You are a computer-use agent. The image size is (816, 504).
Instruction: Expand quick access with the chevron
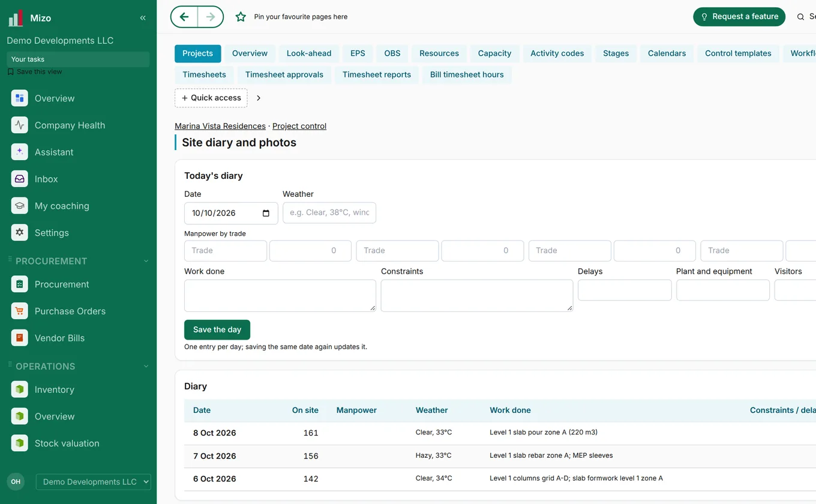tap(259, 98)
